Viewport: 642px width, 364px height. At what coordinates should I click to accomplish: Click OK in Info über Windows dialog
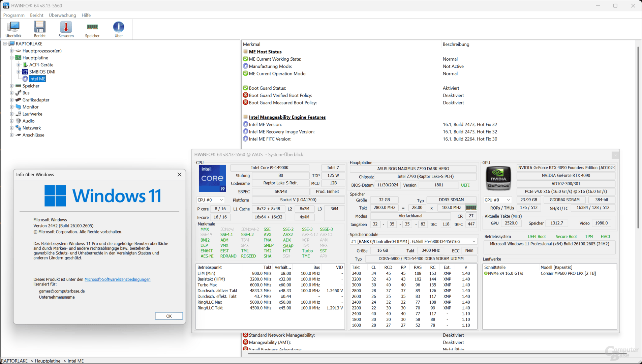[x=169, y=316]
